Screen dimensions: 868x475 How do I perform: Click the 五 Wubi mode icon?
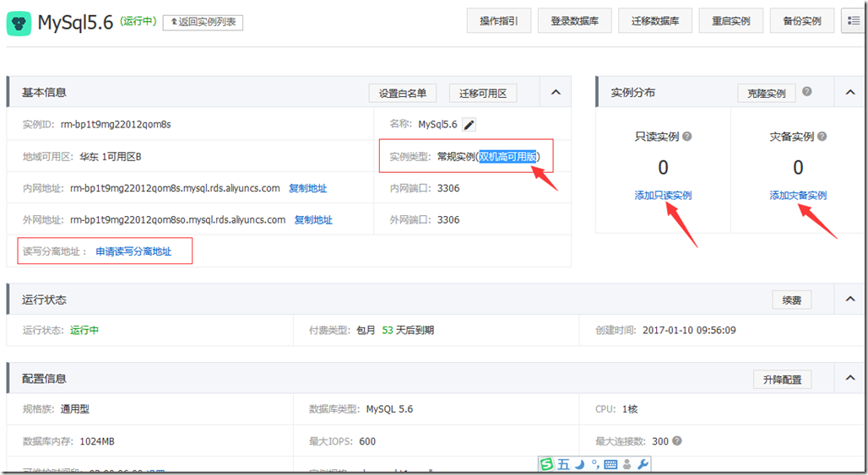[563, 464]
